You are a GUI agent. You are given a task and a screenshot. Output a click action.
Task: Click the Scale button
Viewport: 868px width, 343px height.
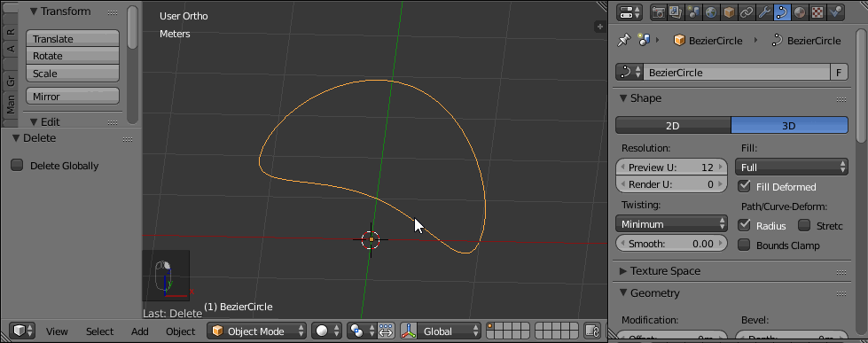point(73,73)
